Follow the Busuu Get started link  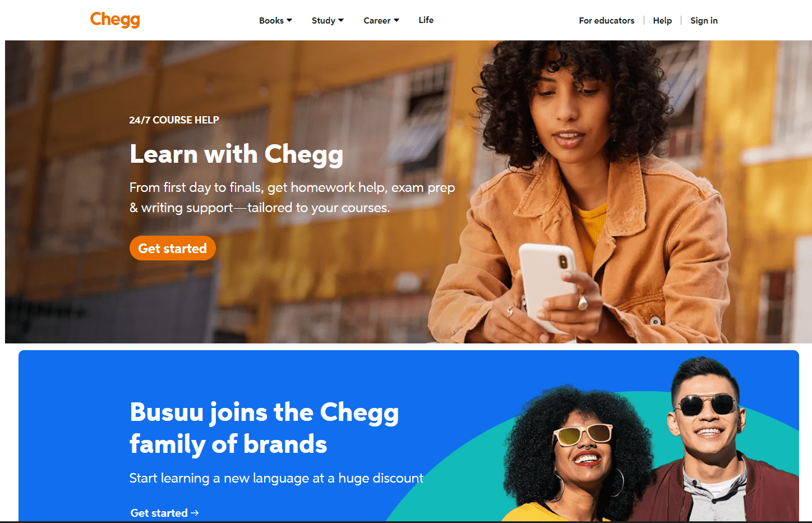pos(164,513)
